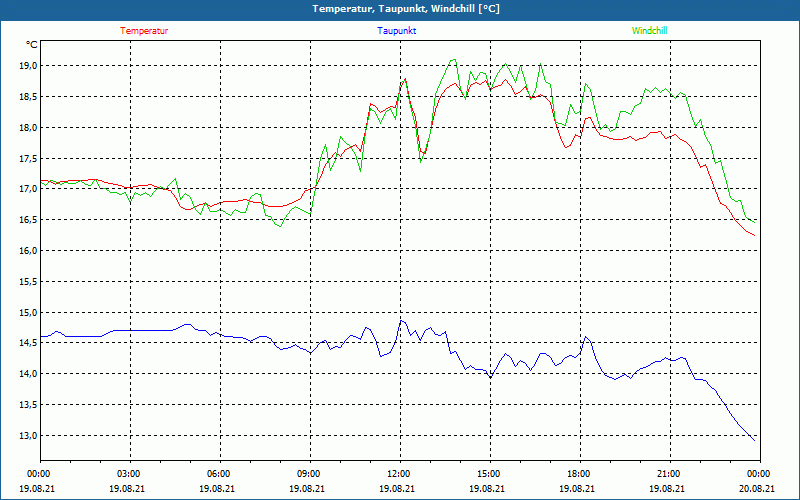The width and height of the screenshot is (800, 500).
Task: Click the 12:00 time axis label
Action: (x=399, y=474)
